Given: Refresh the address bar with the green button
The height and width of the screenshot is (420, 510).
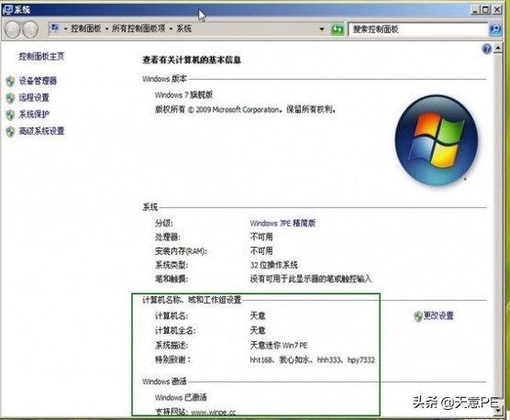Looking at the screenshot, I should point(338,29).
